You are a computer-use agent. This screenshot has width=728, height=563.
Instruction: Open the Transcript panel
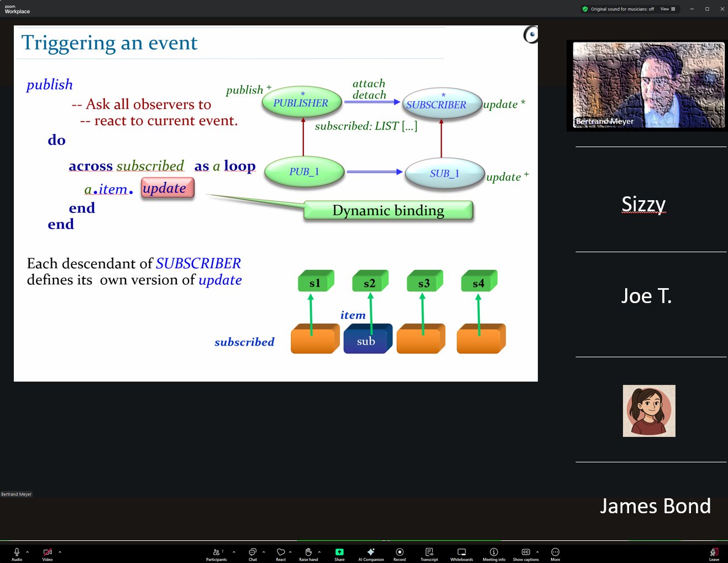click(429, 554)
